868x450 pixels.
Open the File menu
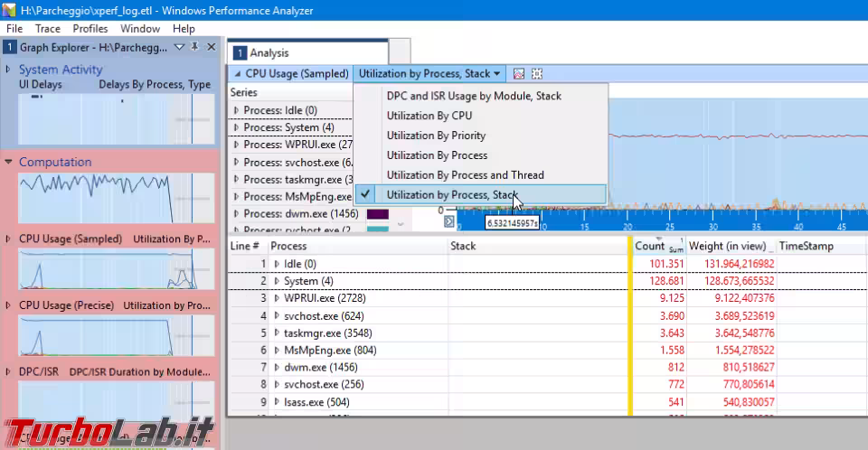coord(14,29)
